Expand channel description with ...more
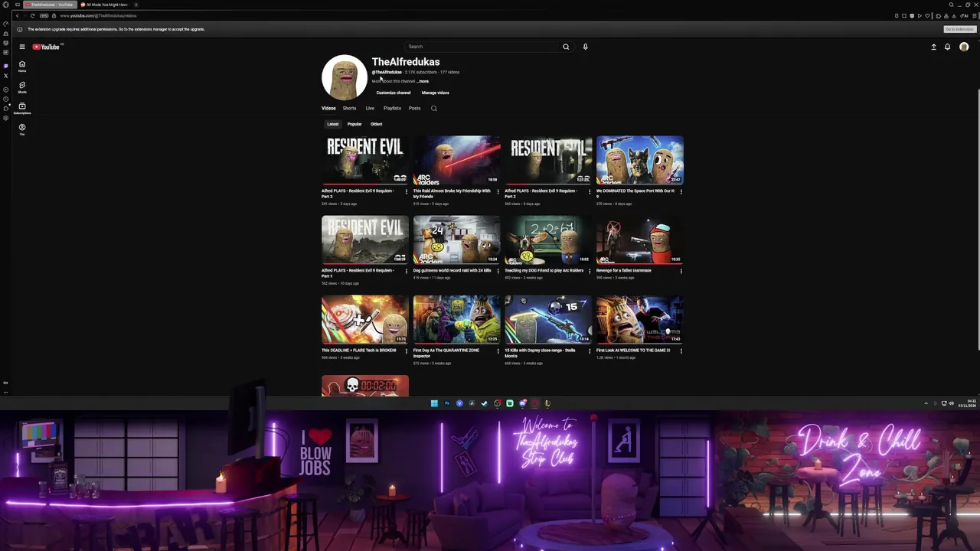Viewport: 980px width, 551px height. 422,81
